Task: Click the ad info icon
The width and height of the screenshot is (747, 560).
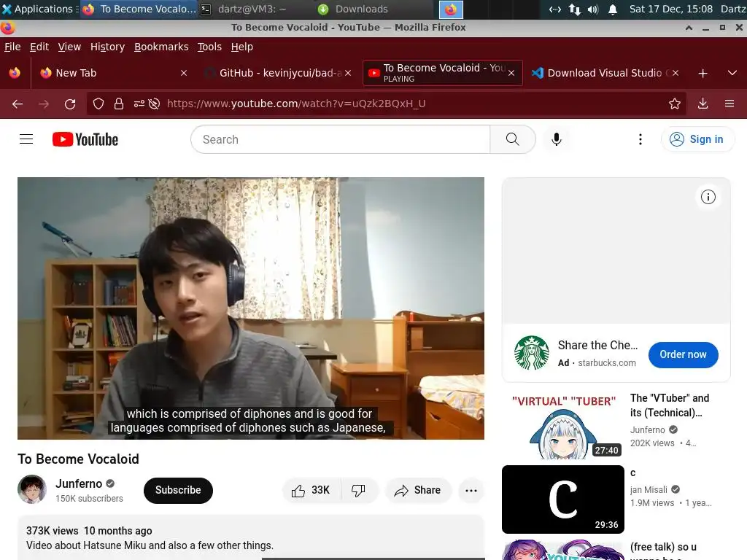Action: (708, 197)
